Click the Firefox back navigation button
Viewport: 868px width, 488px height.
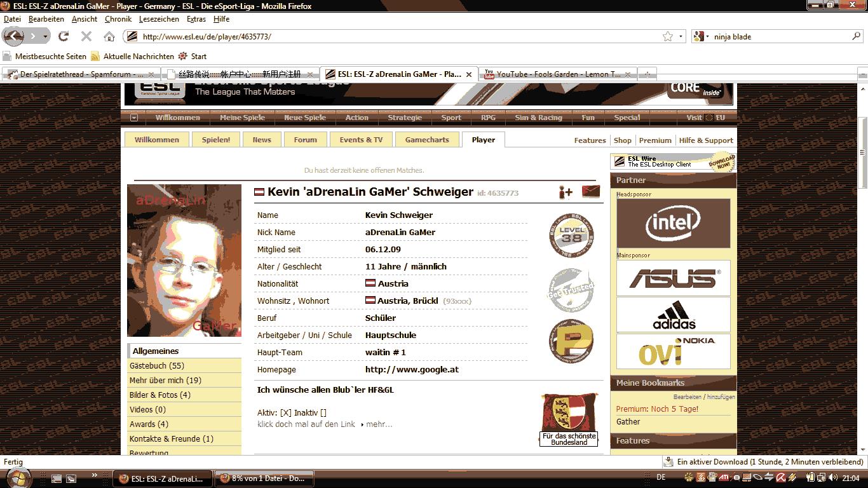click(x=14, y=36)
